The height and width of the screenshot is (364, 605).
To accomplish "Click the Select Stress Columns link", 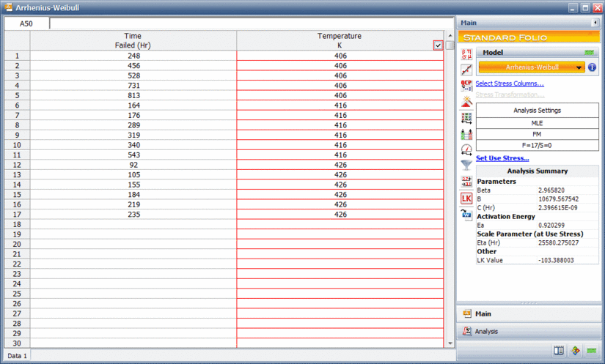I will click(x=510, y=83).
